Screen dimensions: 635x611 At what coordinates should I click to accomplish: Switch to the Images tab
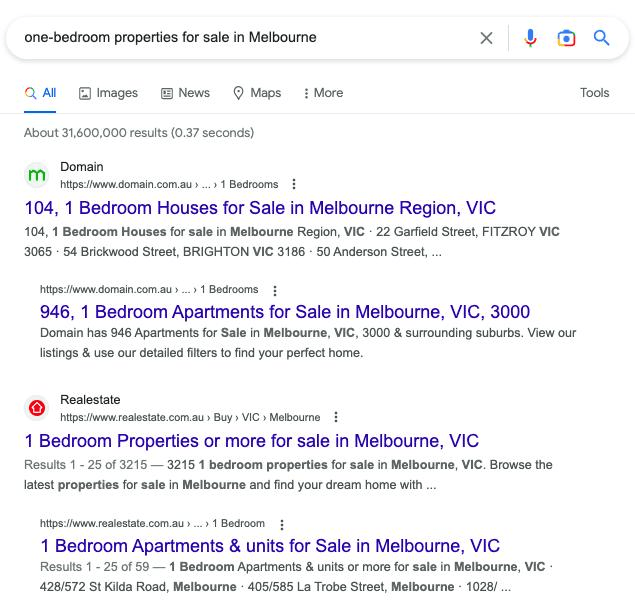click(108, 93)
